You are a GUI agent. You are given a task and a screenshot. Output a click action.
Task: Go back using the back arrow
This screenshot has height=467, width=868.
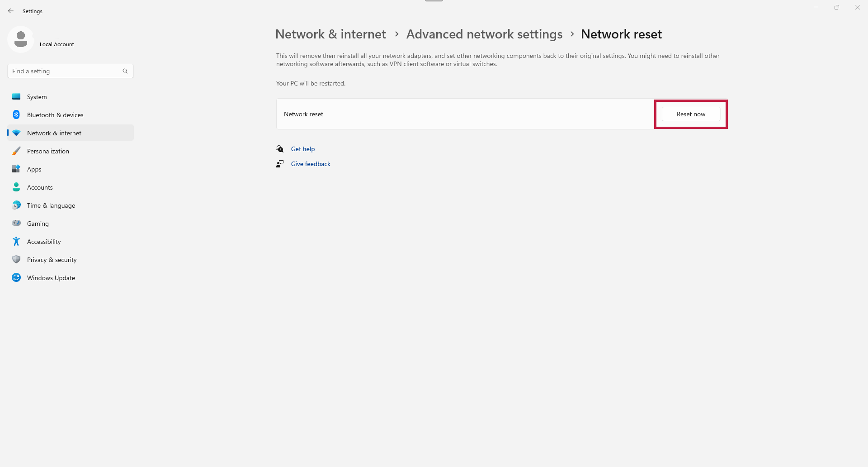11,11
